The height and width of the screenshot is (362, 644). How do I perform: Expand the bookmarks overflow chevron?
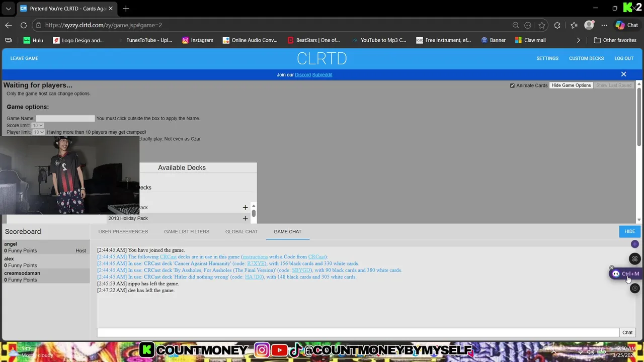tap(578, 40)
